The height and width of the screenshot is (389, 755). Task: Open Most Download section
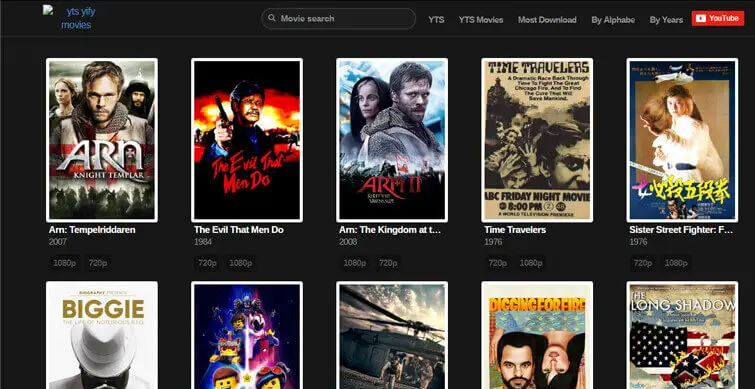547,20
